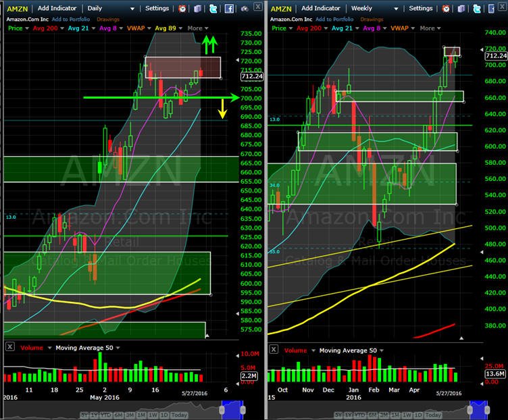Click the Drawings link on Weekly chart

(372, 20)
